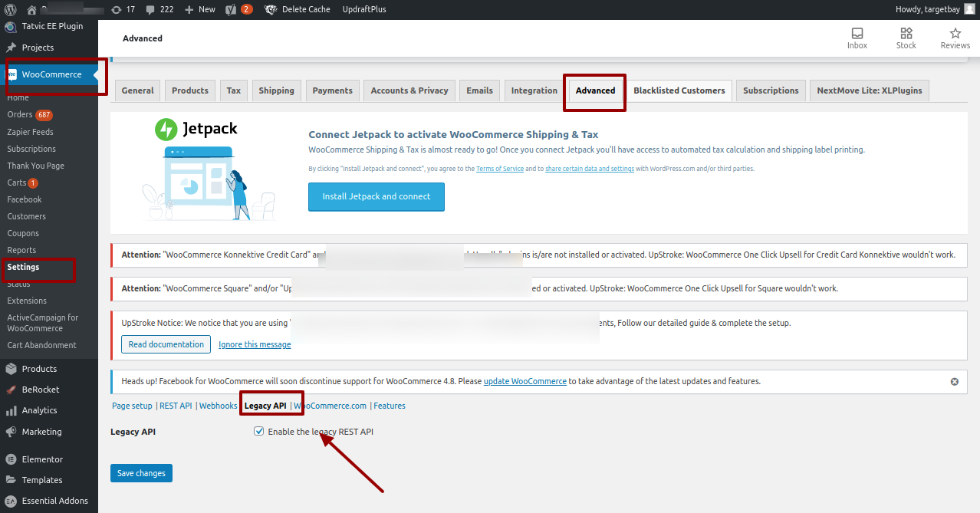Click Install Jetpack and connect button
The image size is (980, 513).
coord(377,196)
